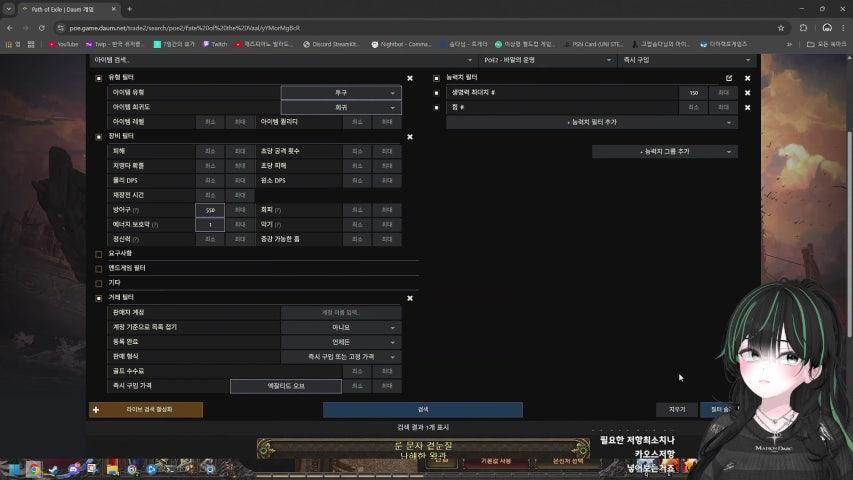Screen dimensions: 853x480
Task: Open the 등록 완료 dropdown
Action: [341, 342]
